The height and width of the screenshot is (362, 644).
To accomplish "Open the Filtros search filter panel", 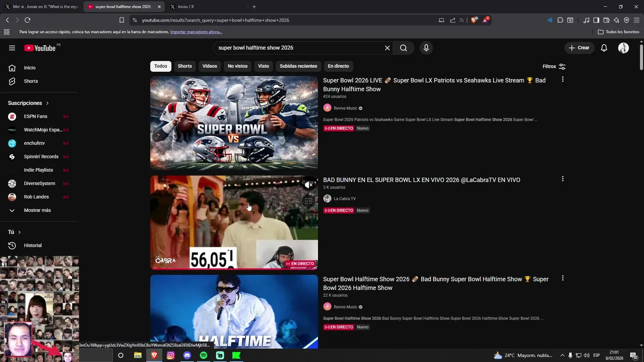I will pos(554,66).
